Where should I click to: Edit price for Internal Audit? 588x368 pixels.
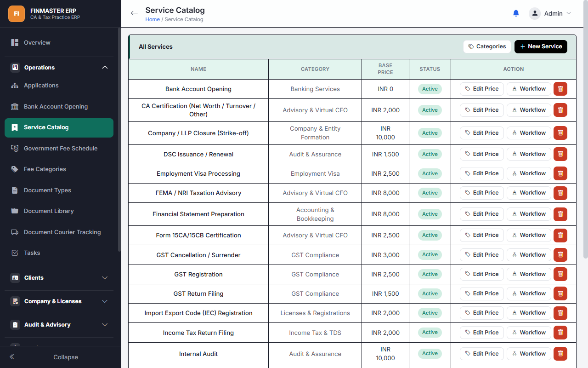click(481, 354)
